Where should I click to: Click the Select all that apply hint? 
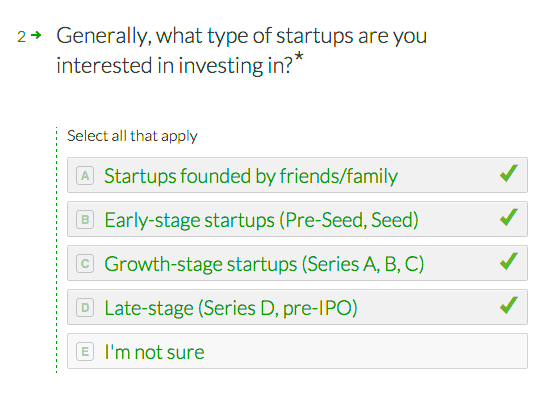pos(132,136)
